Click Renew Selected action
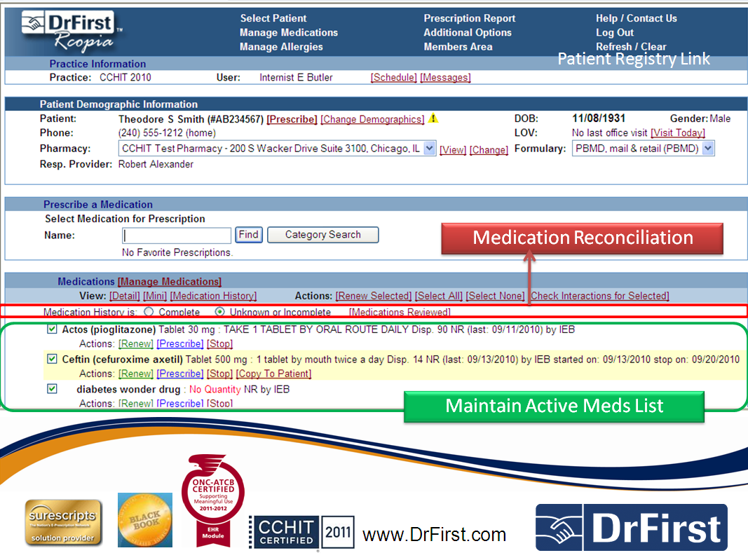 coord(374,296)
